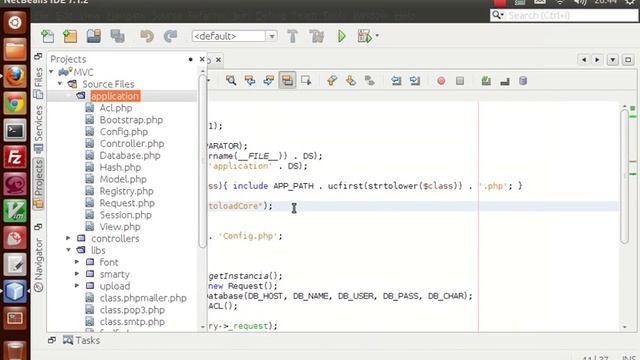
Task: Collapse the Source Files node
Action: point(60,84)
